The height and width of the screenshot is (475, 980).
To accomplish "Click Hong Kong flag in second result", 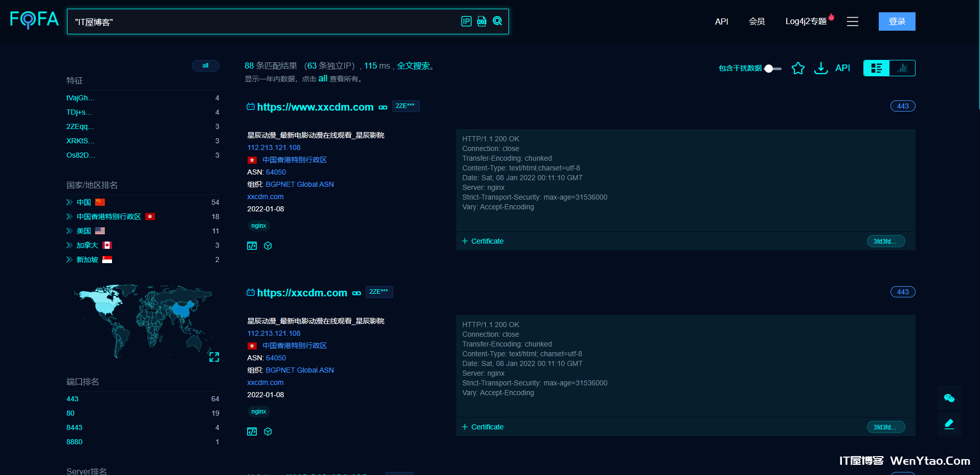I will [x=252, y=346].
